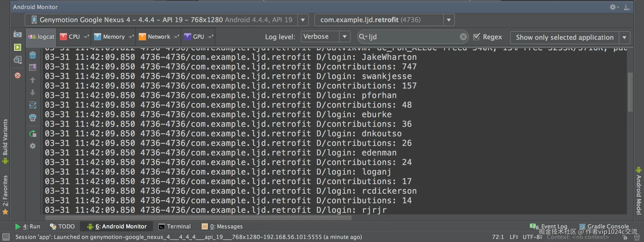Click the log line showing swankjesse
This screenshot has width=644, height=242.
(228, 76)
